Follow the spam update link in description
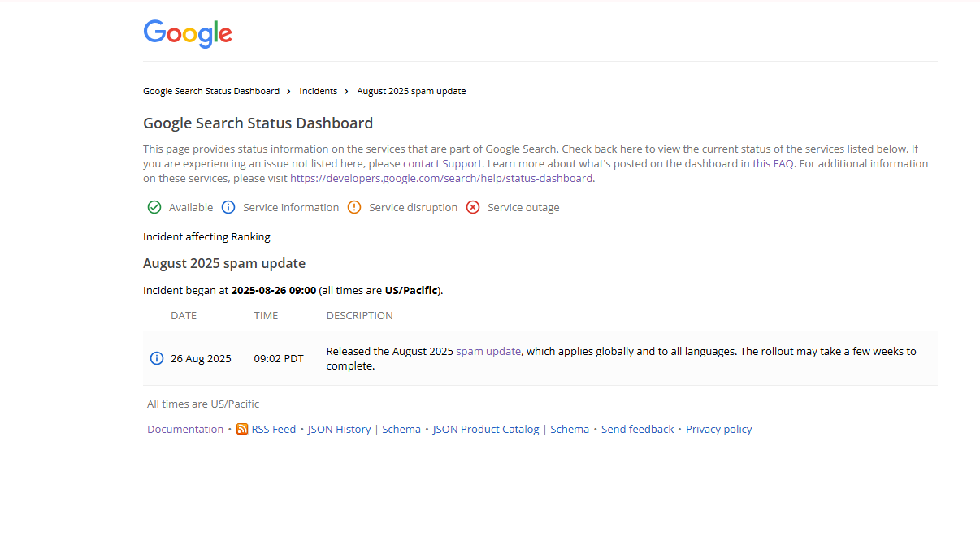The width and height of the screenshot is (980, 545). [488, 351]
